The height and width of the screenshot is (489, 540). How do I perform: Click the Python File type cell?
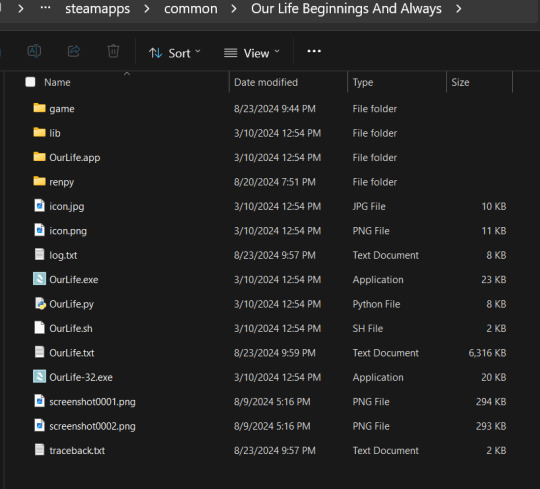[376, 304]
